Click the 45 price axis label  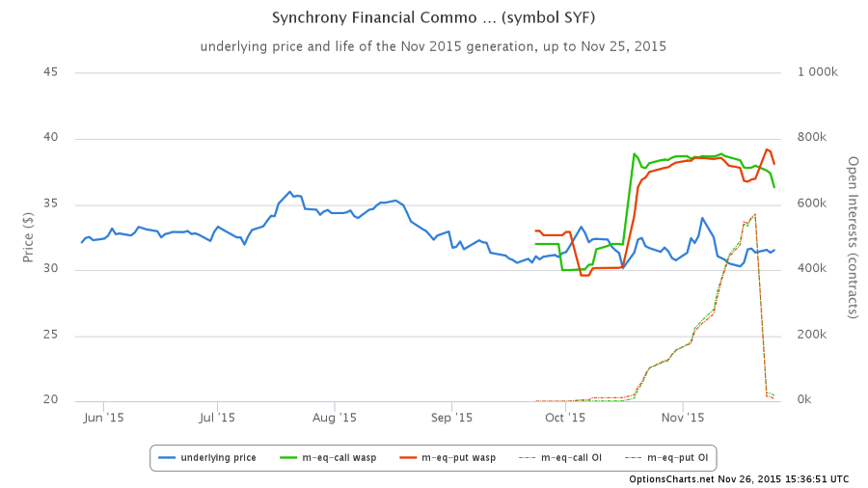(x=50, y=72)
